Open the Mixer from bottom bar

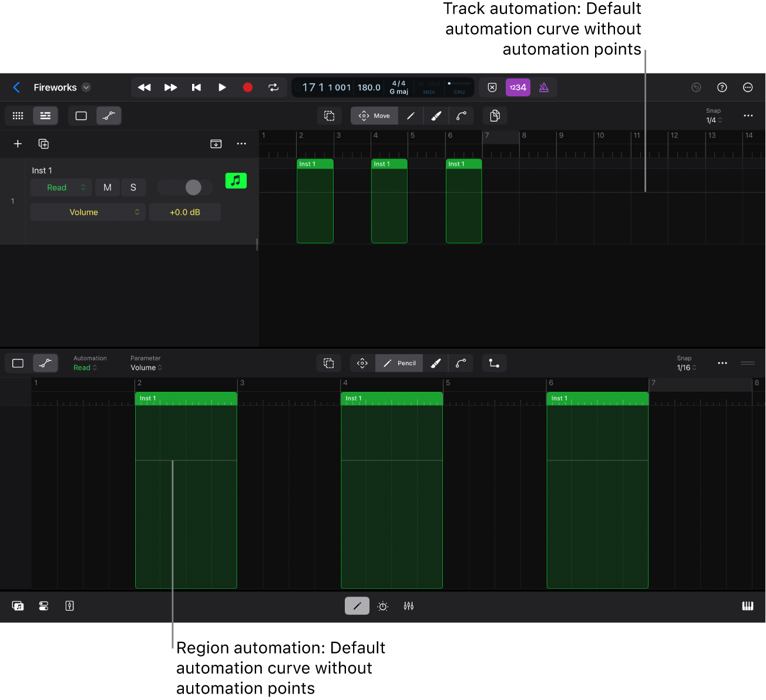pos(409,606)
